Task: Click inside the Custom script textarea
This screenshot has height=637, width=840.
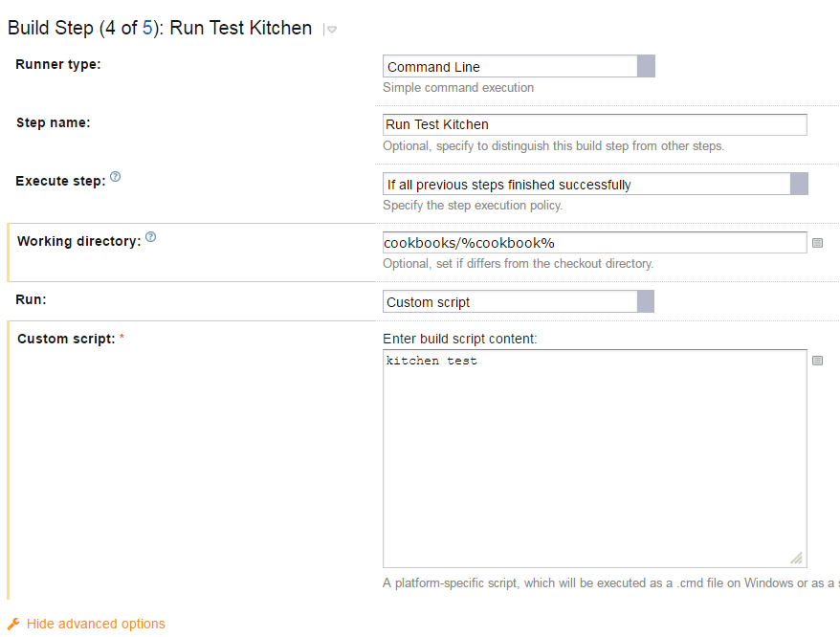Action: [595, 458]
